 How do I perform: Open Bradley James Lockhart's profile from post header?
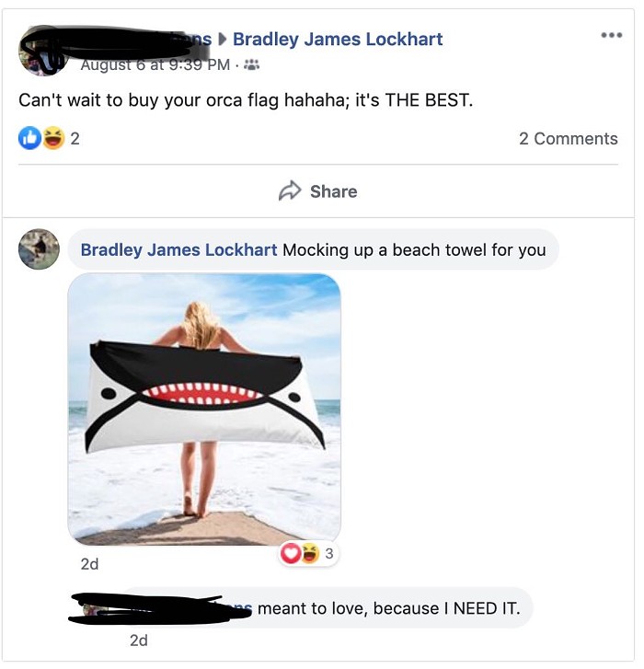coord(338,40)
